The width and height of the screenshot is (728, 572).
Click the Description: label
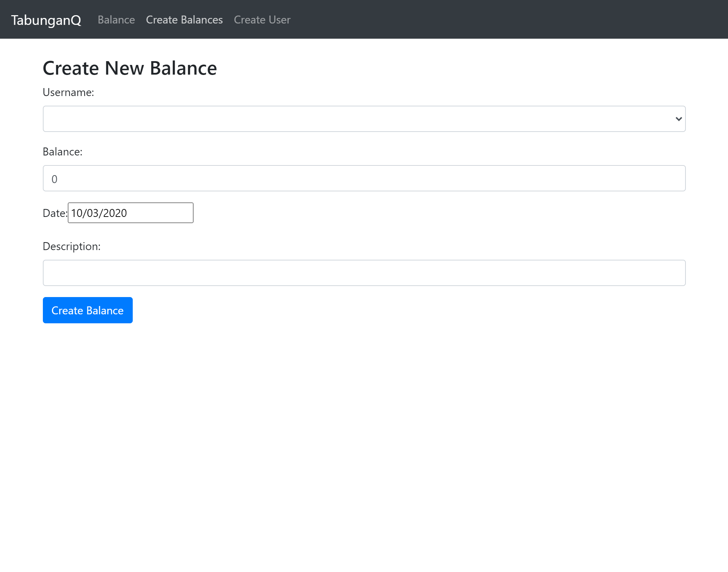[71, 247]
